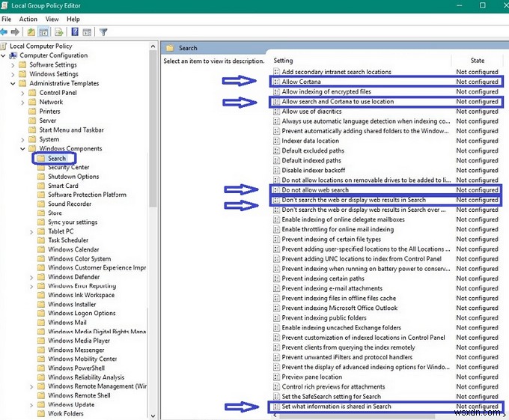Open the View menu
509x420 pixels.
(x=52, y=19)
